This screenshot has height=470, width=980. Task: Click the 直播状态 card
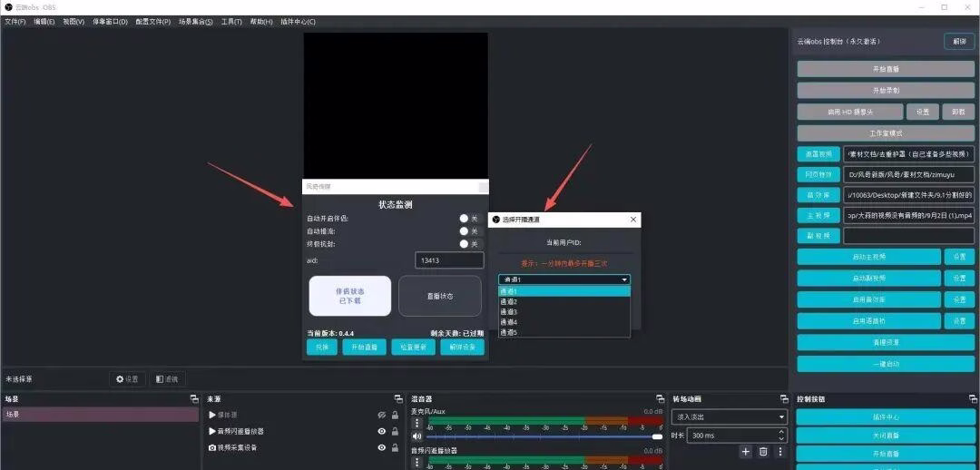tap(440, 296)
